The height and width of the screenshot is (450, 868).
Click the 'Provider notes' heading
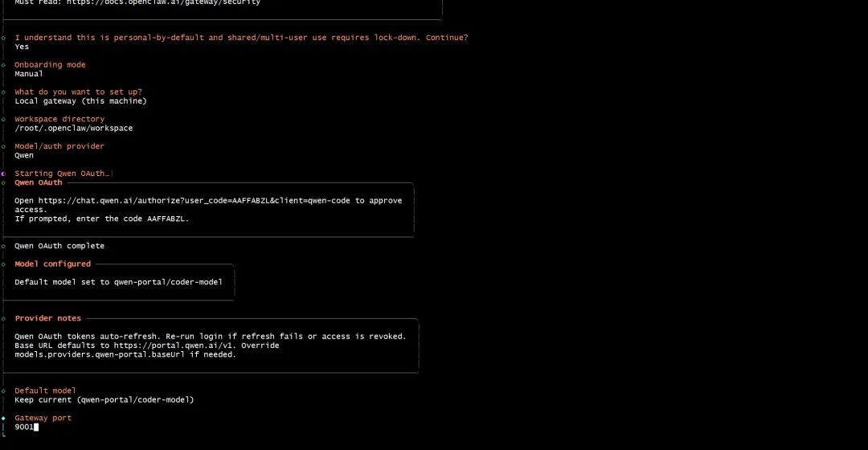pyautogui.click(x=47, y=318)
